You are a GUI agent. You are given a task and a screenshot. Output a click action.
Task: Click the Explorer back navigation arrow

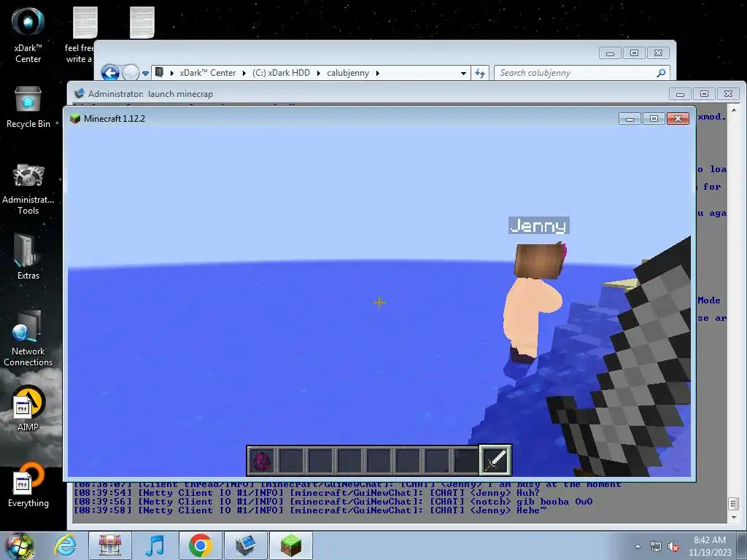pos(111,73)
